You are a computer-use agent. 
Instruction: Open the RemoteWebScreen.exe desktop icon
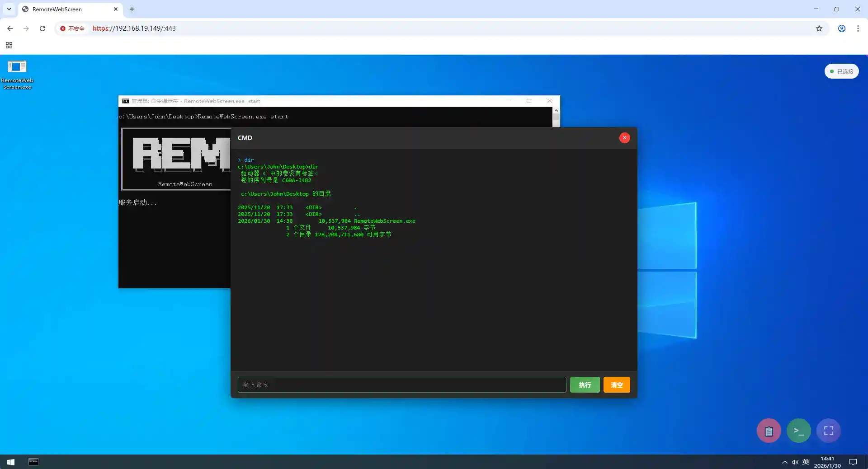(17, 75)
